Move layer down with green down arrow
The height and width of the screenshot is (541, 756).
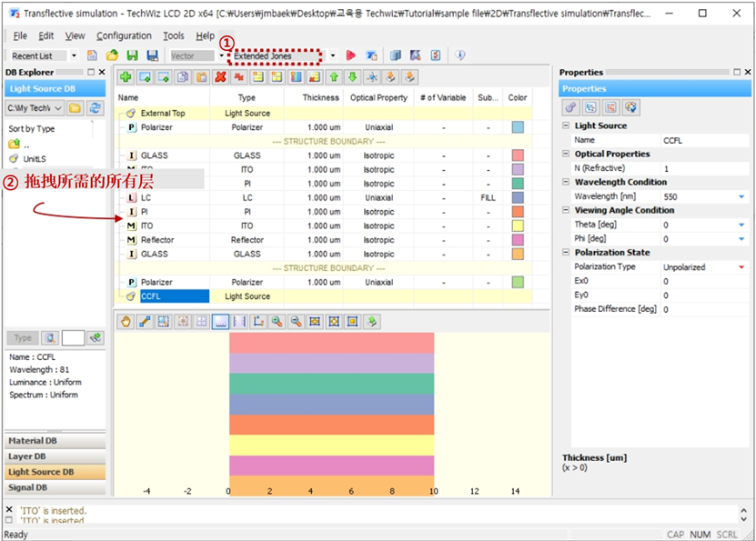coord(352,77)
